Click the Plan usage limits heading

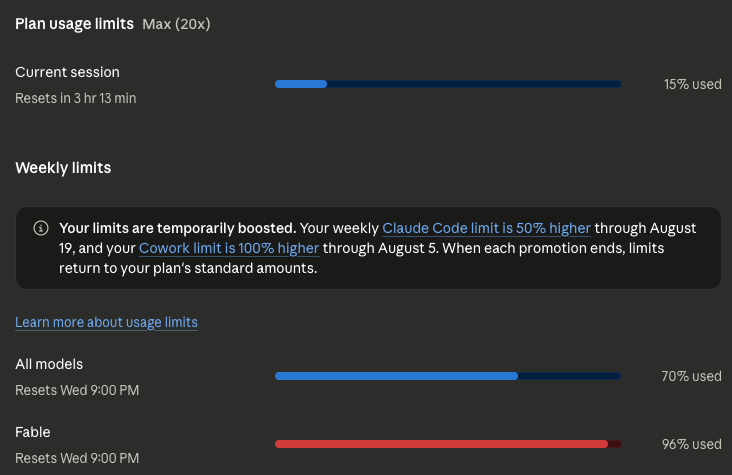click(74, 24)
